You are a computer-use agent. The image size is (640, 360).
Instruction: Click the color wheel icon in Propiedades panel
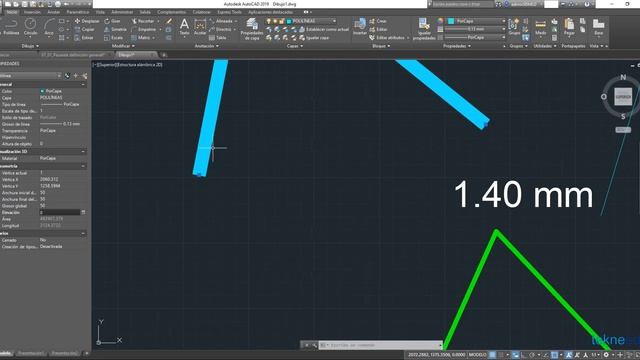coord(440,21)
